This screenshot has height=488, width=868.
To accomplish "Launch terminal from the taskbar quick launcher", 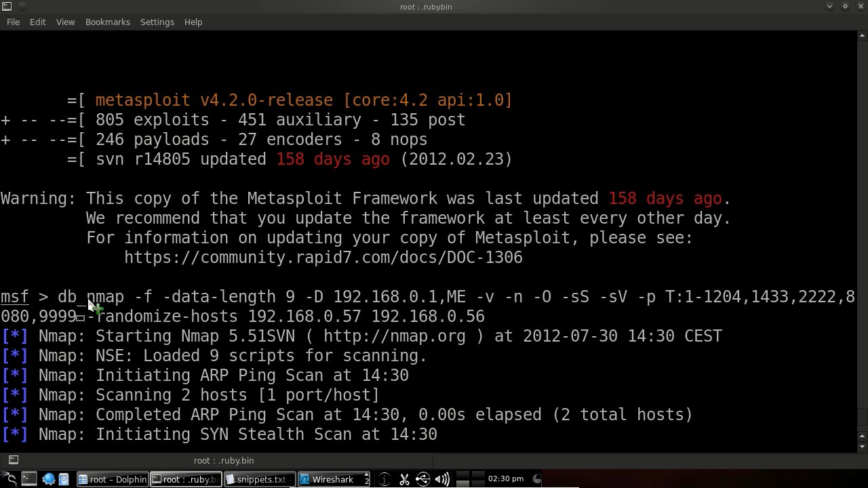I will (x=28, y=479).
